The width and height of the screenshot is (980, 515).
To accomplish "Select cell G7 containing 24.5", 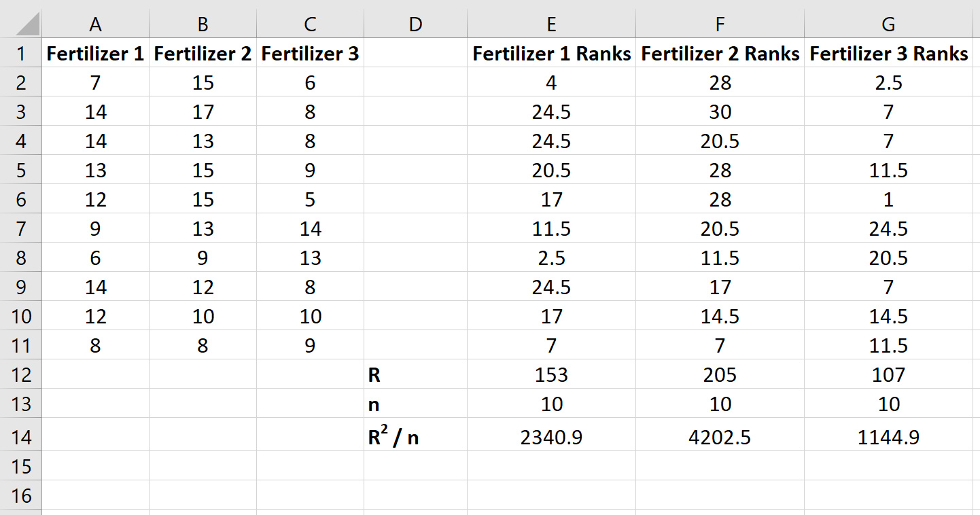I will point(889,228).
